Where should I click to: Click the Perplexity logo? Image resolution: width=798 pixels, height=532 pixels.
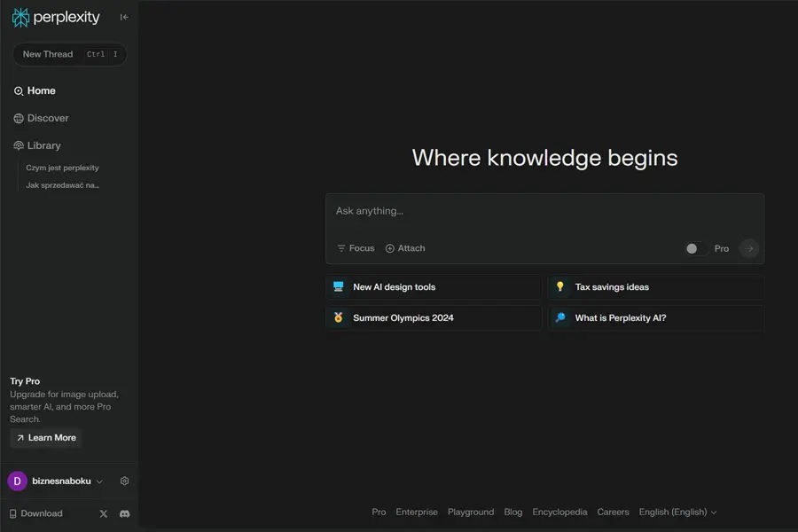point(56,18)
